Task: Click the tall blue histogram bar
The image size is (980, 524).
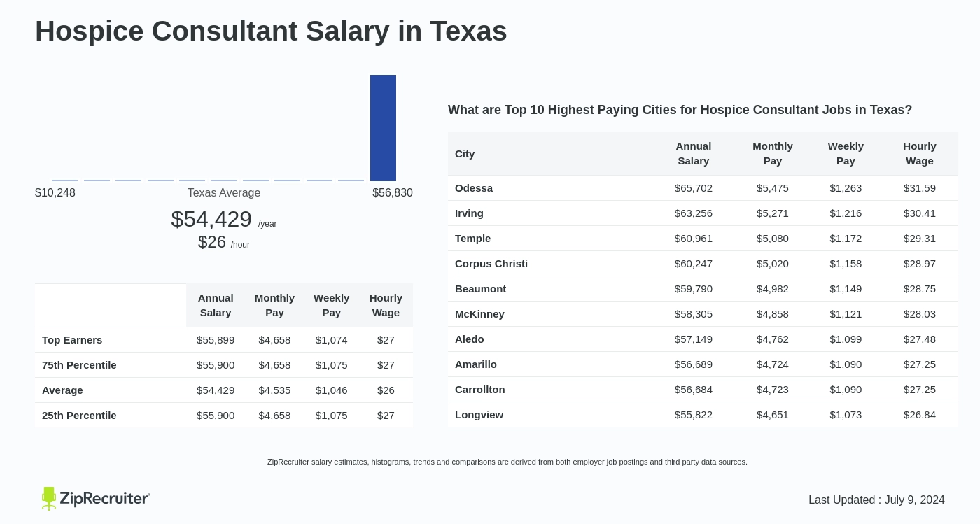Action: pyautogui.click(x=383, y=128)
